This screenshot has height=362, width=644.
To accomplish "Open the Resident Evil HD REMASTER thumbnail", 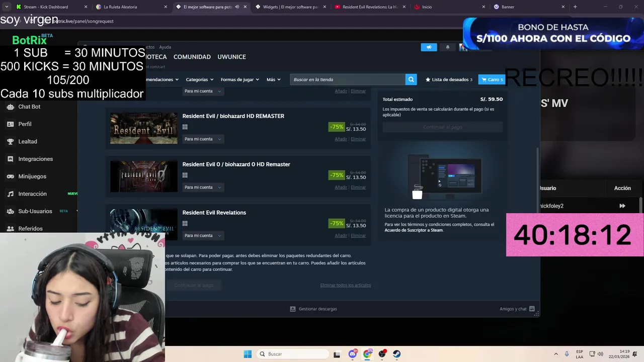I will point(144,128).
